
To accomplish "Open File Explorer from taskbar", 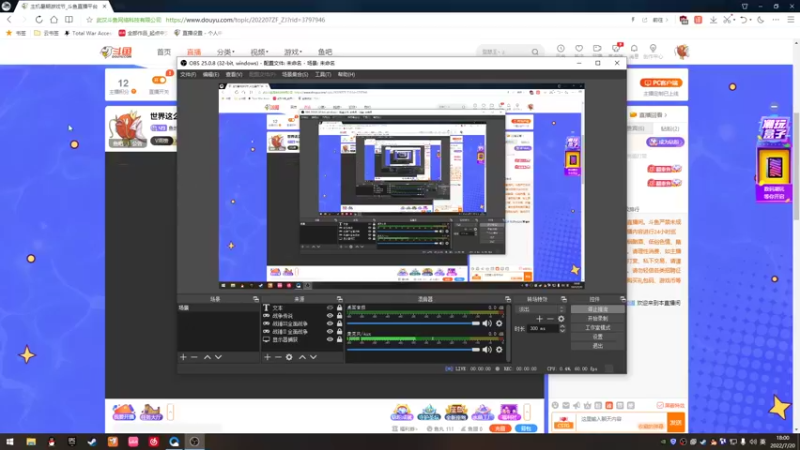I will pos(31,442).
